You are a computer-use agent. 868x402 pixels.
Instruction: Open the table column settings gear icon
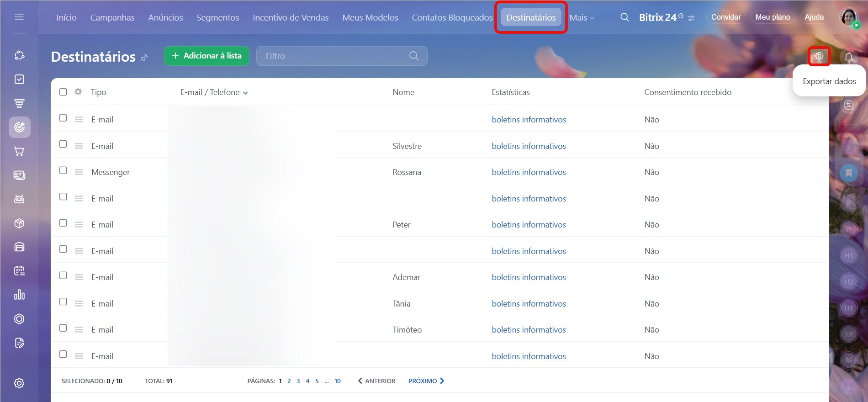pos(78,92)
